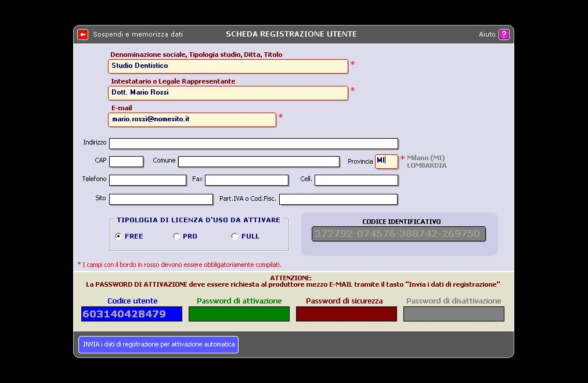
Task: Click the Part.IVA o Cod.Fisc. field
Action: tap(338, 200)
